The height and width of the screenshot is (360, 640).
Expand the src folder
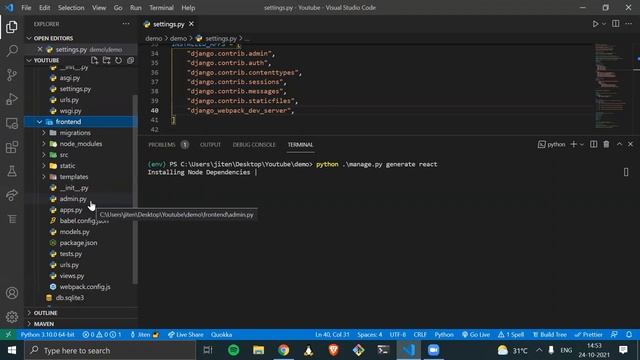click(43, 155)
